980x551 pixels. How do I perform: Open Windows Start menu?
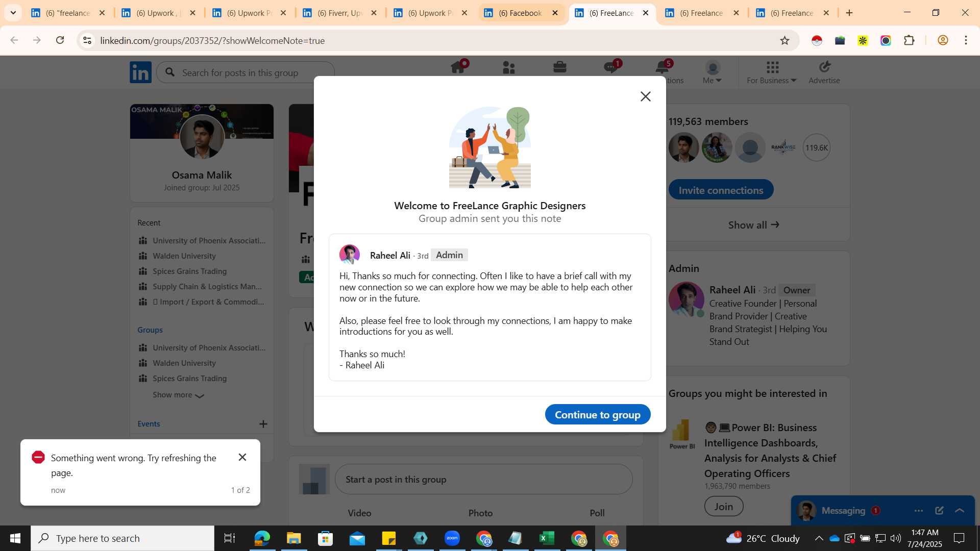point(15,538)
